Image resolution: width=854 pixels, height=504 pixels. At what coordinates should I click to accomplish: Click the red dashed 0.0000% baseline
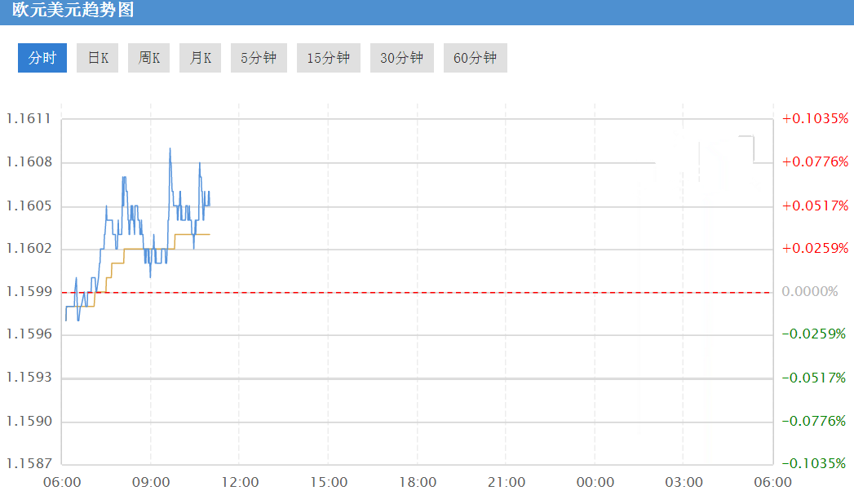[x=417, y=292]
